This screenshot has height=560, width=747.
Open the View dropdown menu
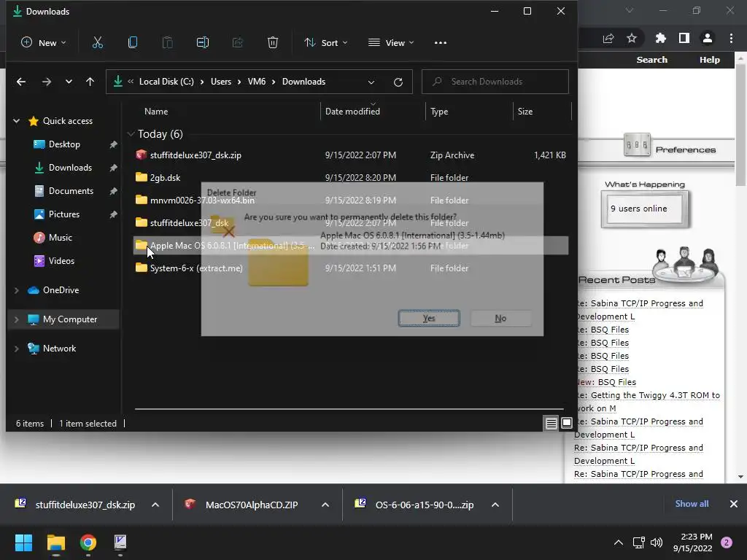coord(391,43)
